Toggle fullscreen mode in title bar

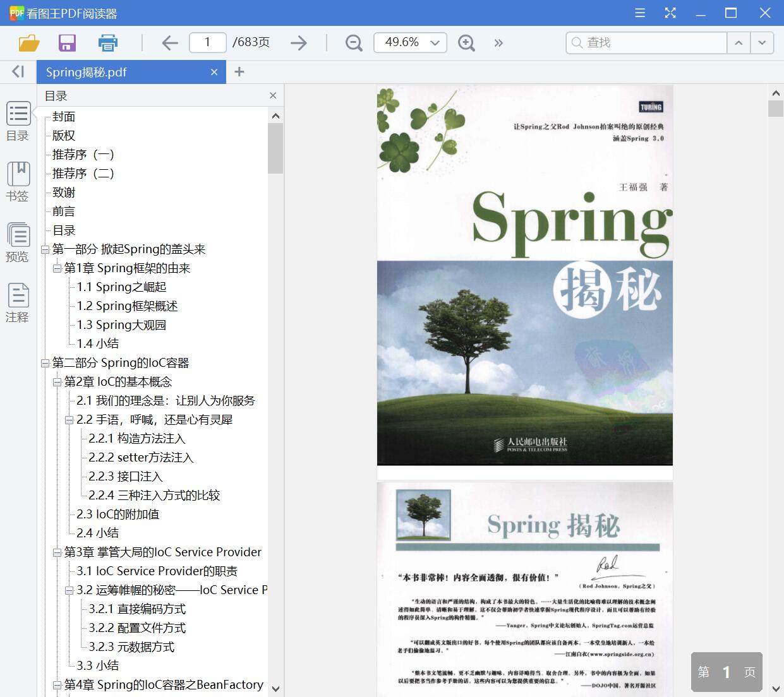pyautogui.click(x=670, y=13)
